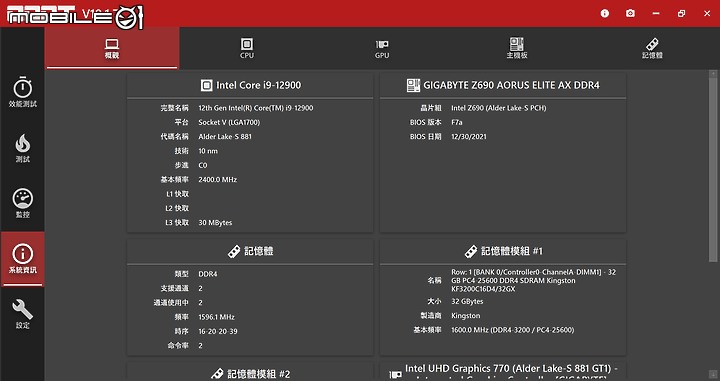Click the 命令率 command rate label
Image resolution: width=720 pixels, height=381 pixels.
[x=178, y=345]
